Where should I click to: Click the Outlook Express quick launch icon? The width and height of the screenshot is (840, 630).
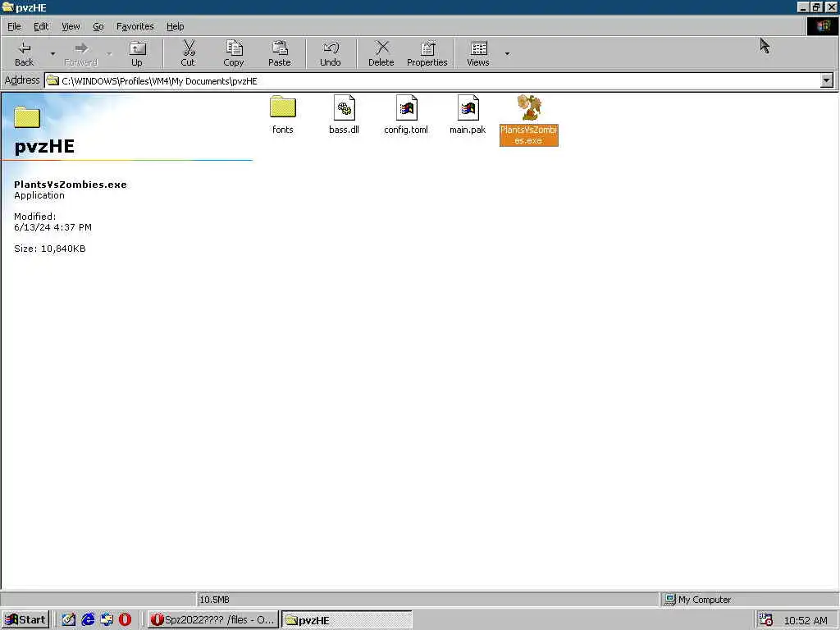pyautogui.click(x=107, y=620)
